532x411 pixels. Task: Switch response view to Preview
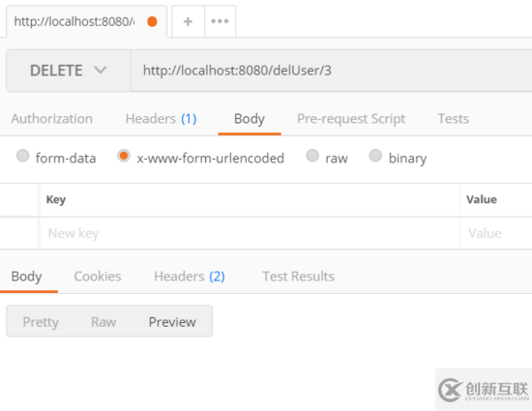point(172,322)
